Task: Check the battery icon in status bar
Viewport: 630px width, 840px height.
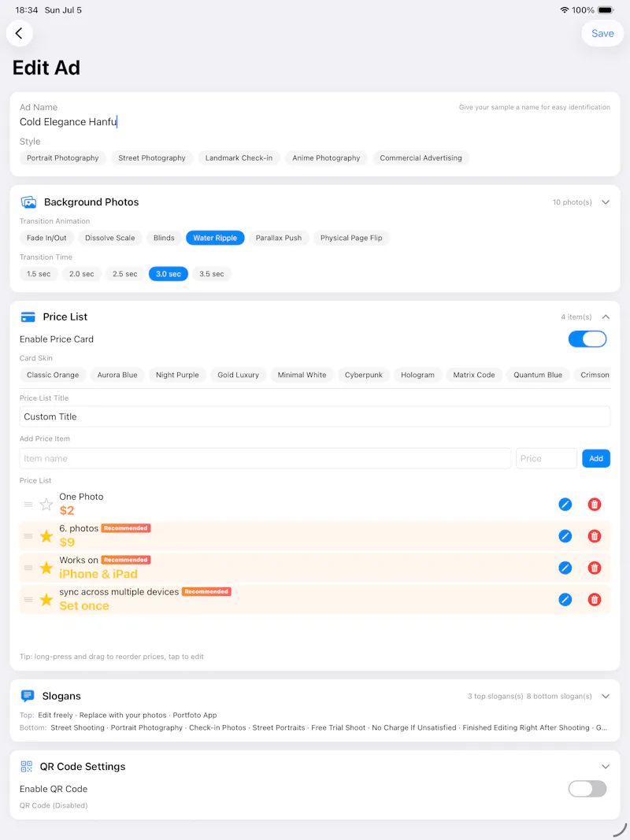Action: pyautogui.click(x=606, y=10)
